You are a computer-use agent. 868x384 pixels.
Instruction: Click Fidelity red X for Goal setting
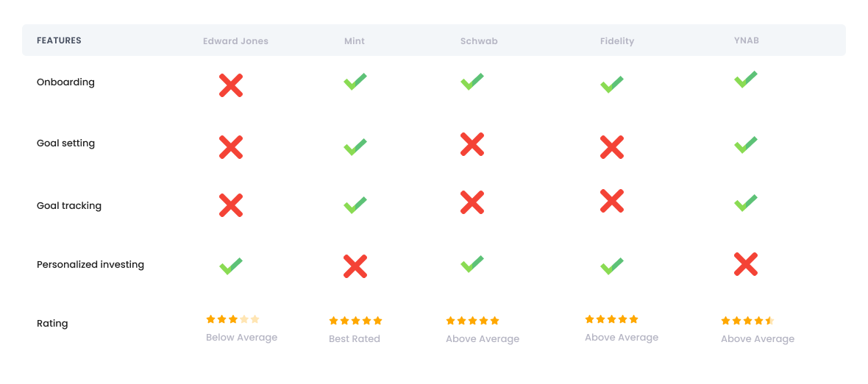coord(612,147)
